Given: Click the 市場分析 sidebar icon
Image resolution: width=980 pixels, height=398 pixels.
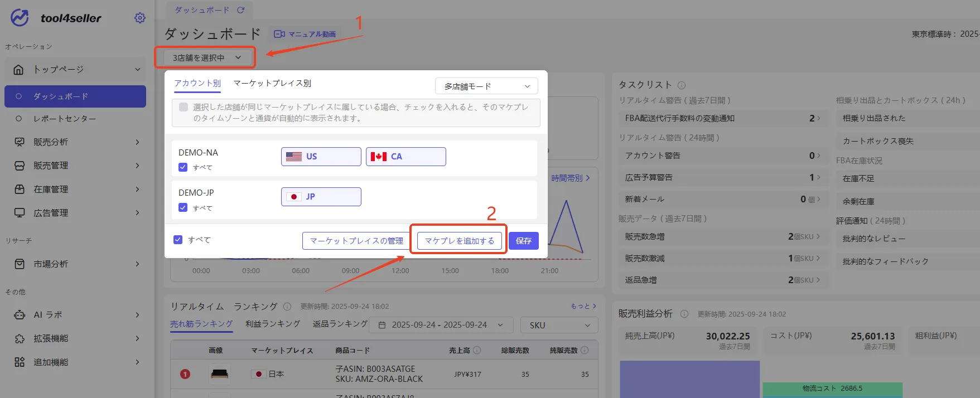Looking at the screenshot, I should tap(20, 264).
